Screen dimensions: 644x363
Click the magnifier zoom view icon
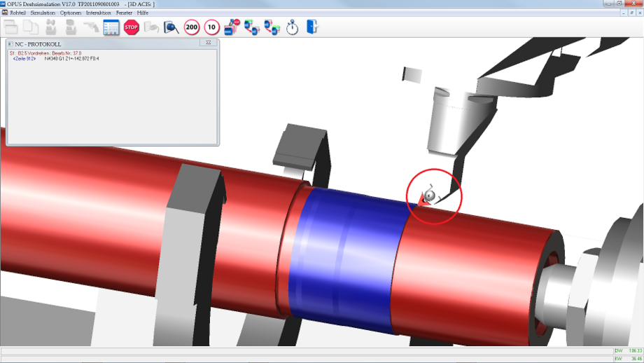(171, 27)
